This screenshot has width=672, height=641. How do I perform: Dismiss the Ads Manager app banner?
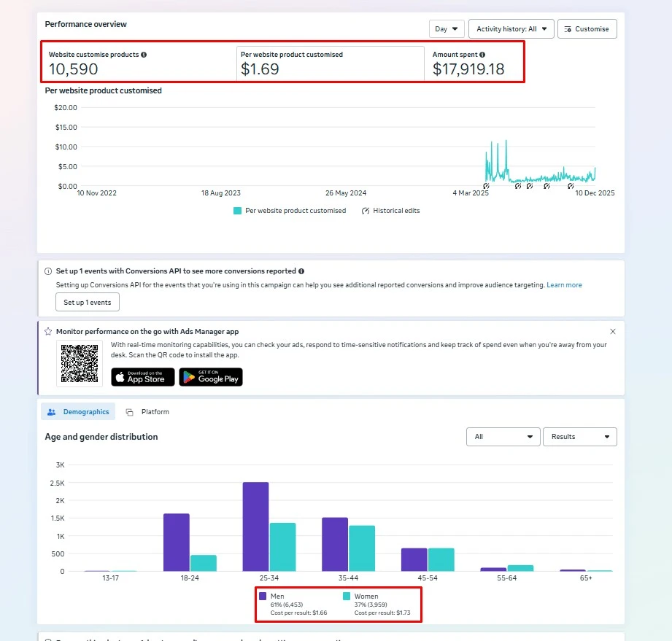pos(613,331)
